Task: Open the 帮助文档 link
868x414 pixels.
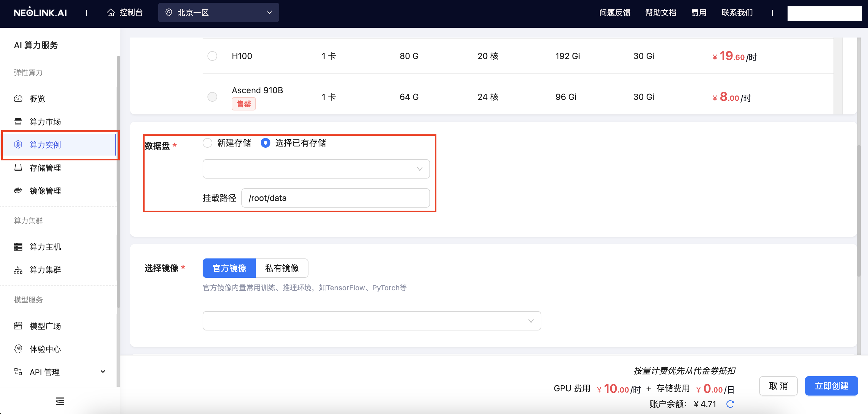Action: [x=661, y=12]
